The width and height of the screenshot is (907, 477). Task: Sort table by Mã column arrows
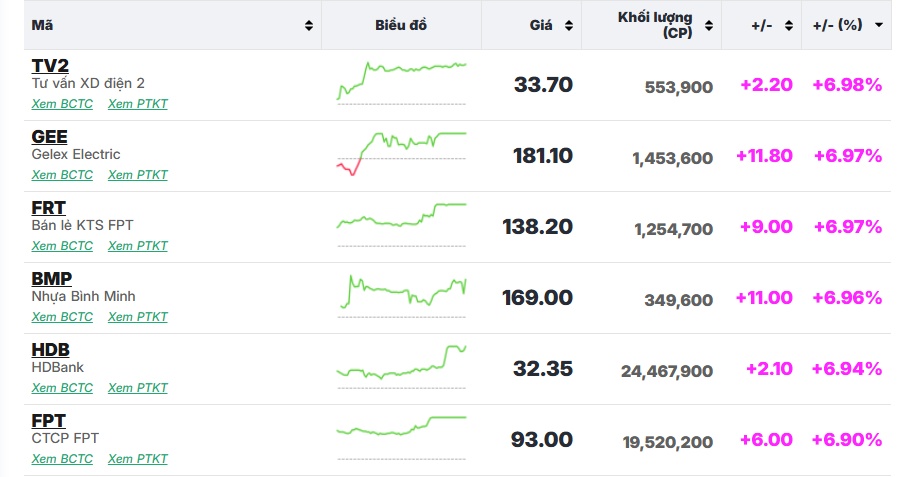pyautogui.click(x=309, y=25)
